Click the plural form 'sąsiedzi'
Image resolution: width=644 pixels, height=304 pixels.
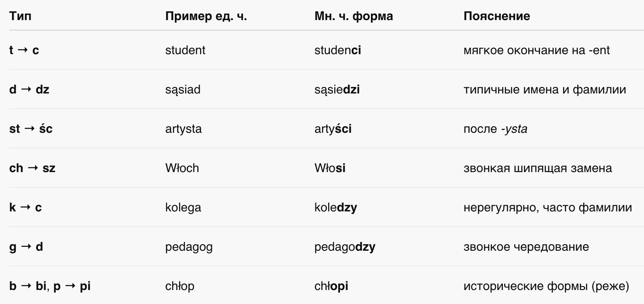[x=337, y=90]
